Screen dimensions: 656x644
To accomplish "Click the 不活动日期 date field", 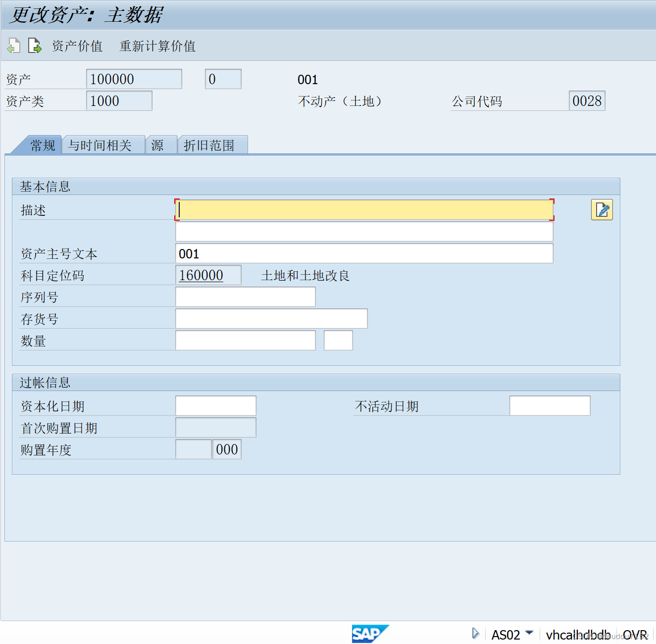I will tap(550, 406).
